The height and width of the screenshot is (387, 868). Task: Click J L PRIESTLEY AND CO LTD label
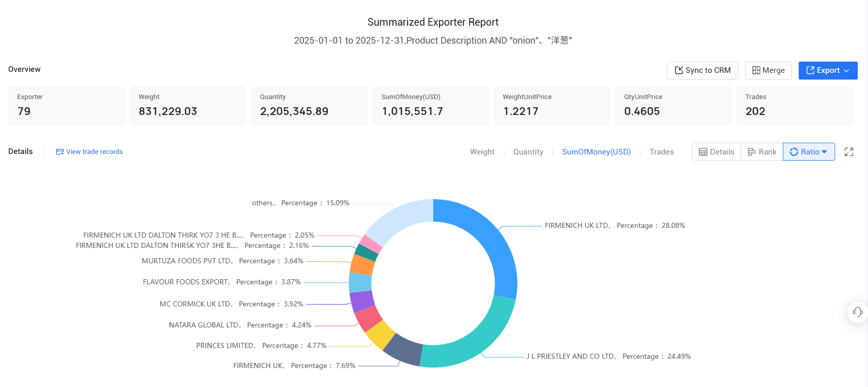[609, 356]
